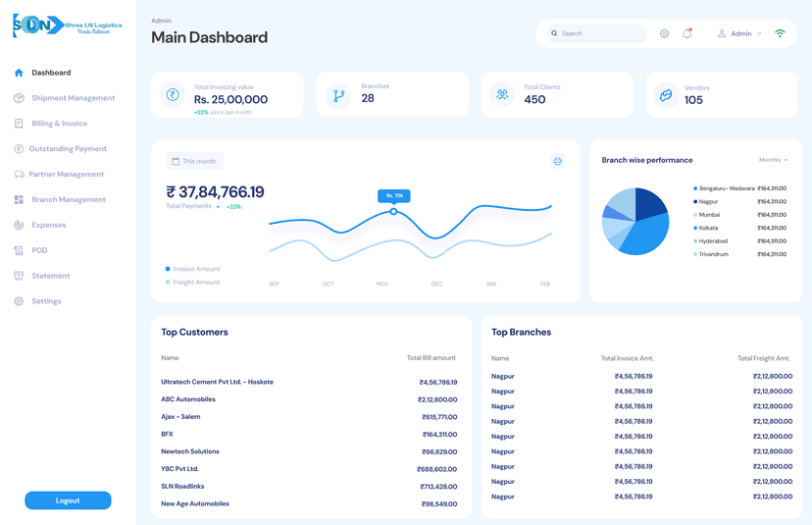812x525 pixels.
Task: Click the Wi-Fi status icon
Action: point(780,33)
